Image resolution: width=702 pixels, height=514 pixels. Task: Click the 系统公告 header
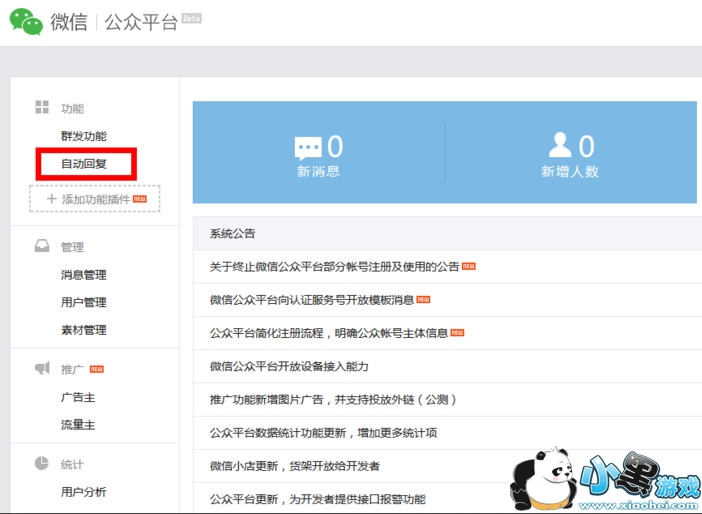(x=232, y=233)
